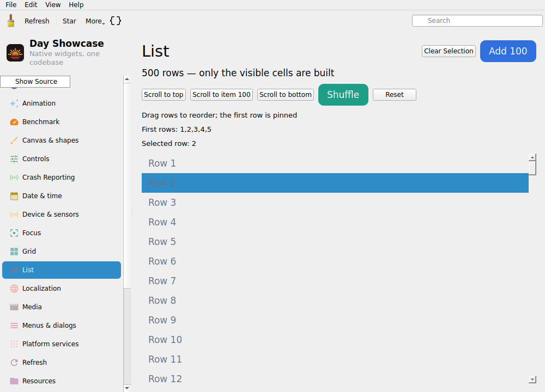Screen dimensions: 545x392
Task: Select Row 4 in the list
Action: (335, 222)
